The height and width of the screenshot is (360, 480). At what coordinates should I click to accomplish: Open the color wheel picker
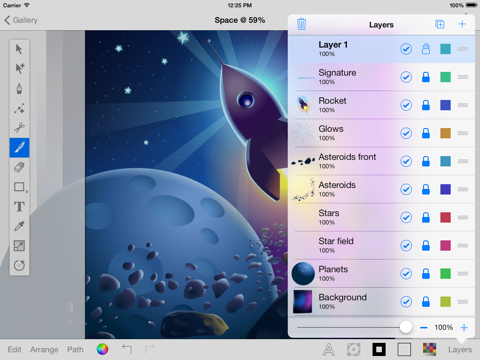[x=102, y=349]
